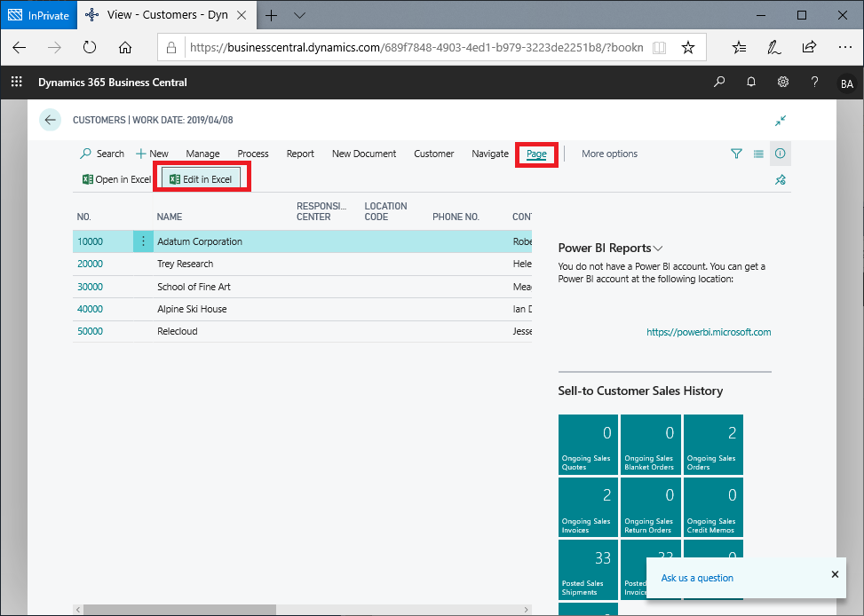Show the tab preview dropdown chevron
The image size is (864, 616).
click(300, 15)
